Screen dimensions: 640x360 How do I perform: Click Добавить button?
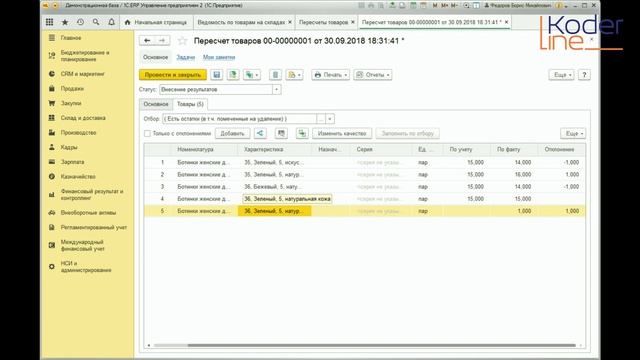click(x=232, y=133)
